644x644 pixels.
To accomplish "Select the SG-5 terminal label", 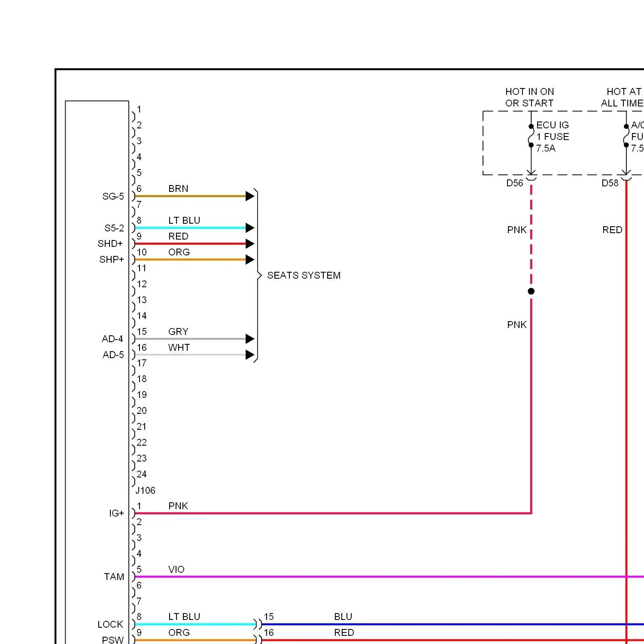I will pos(113,196).
